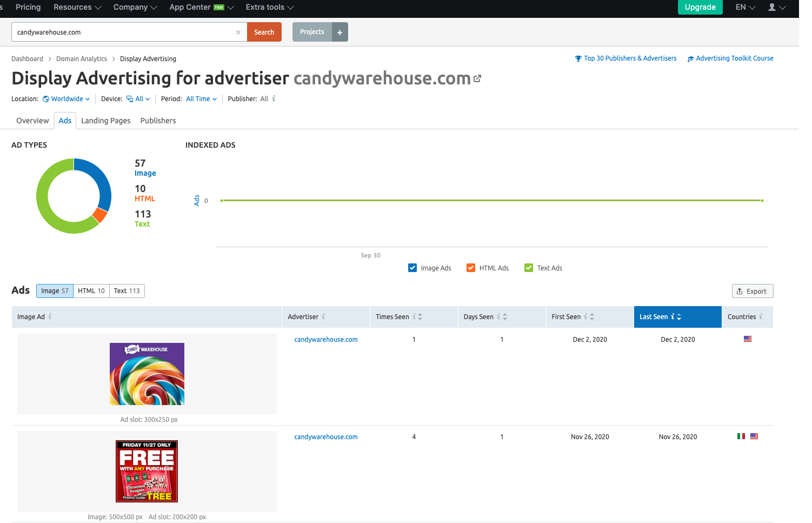812x523 pixels.
Task: Open the Pricing page
Action: click(x=28, y=7)
